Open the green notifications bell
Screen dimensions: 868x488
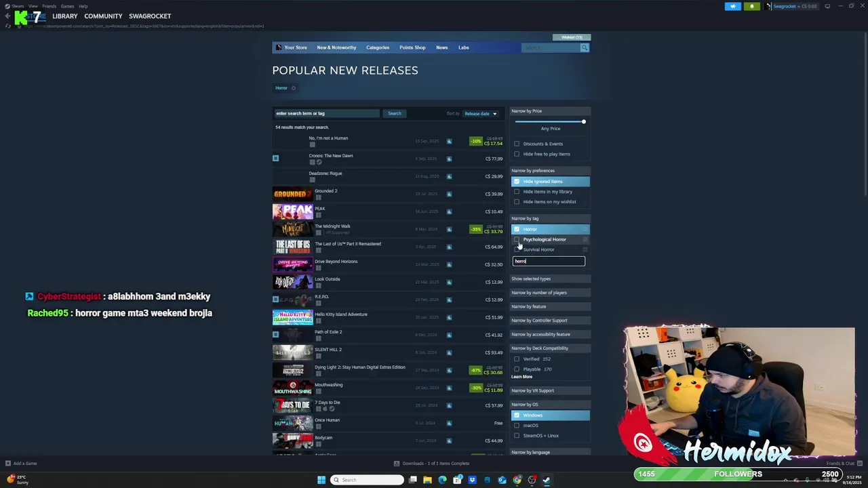coord(751,6)
